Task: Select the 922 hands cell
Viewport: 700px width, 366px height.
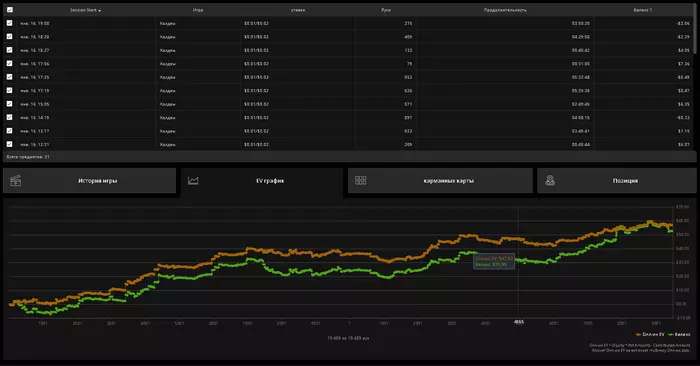Action: click(x=408, y=131)
